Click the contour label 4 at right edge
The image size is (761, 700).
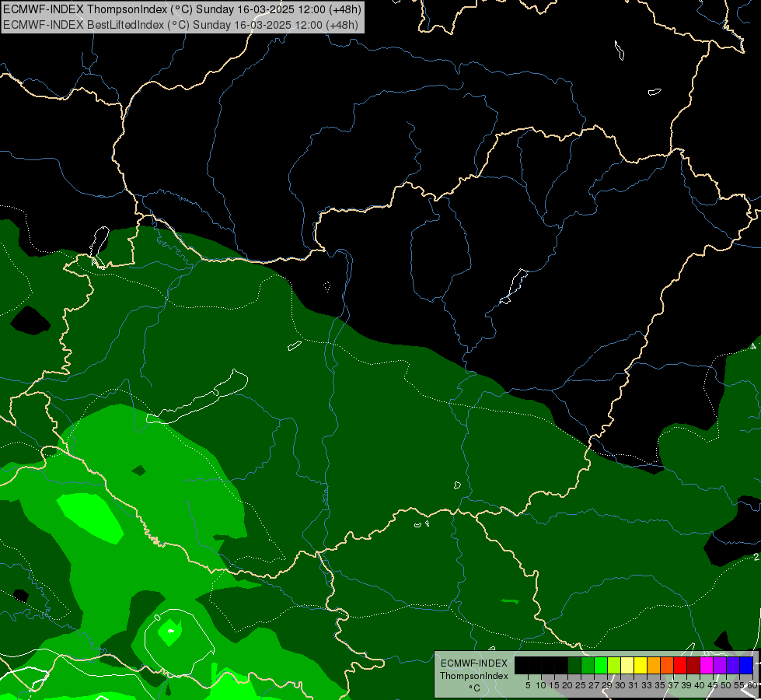[753, 346]
